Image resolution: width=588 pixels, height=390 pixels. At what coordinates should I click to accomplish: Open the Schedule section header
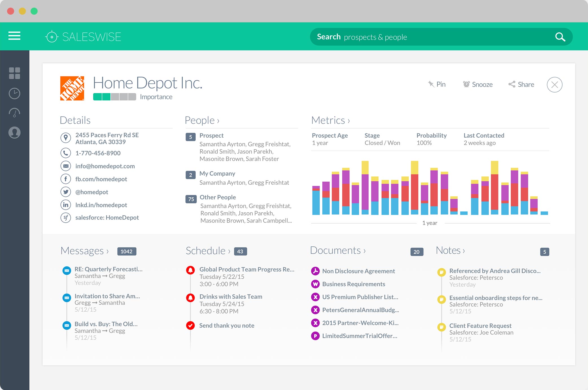208,251
